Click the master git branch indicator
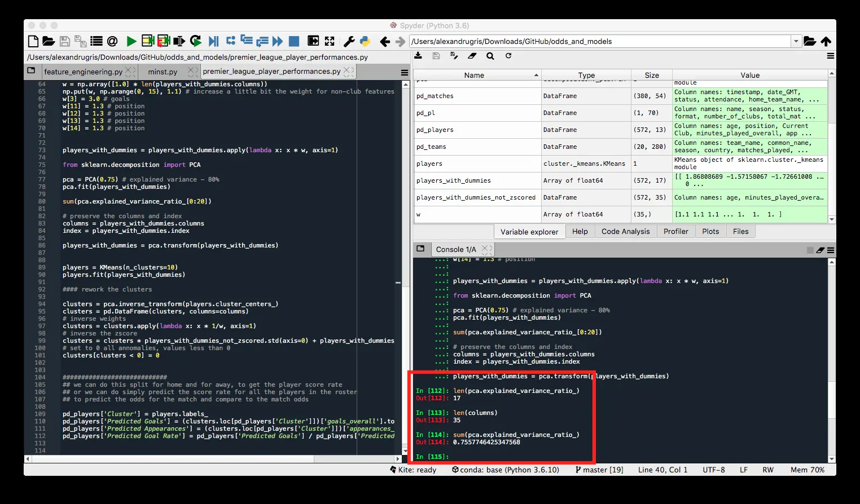This screenshot has width=860, height=504. coord(599,470)
